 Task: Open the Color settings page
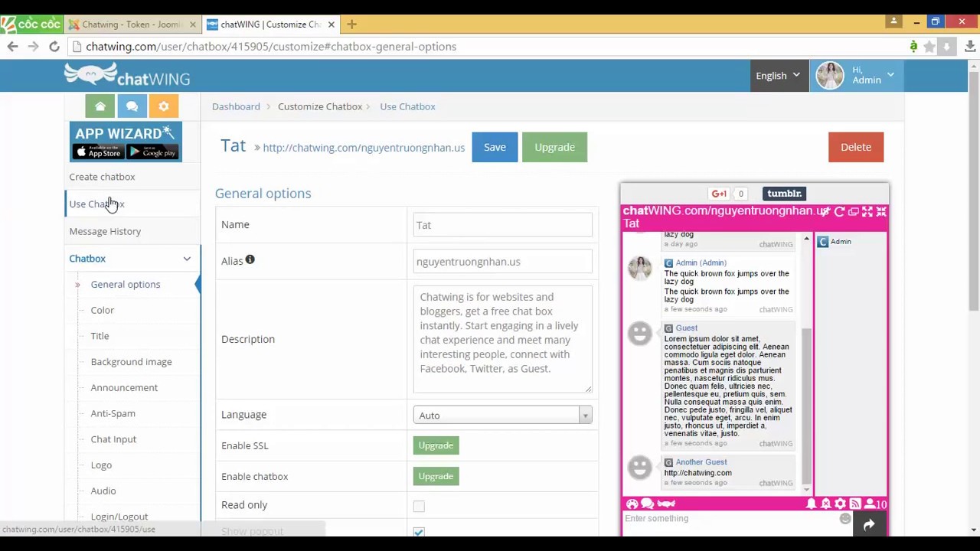[x=102, y=310]
